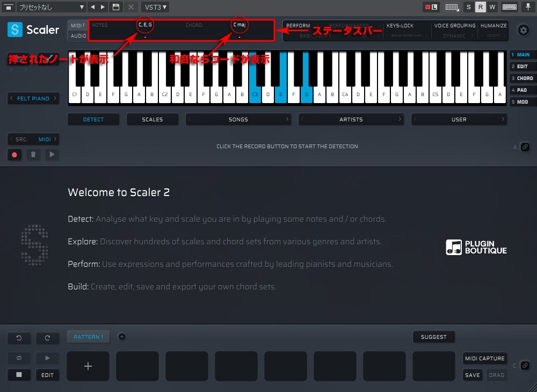Click the SUGGEST button

[x=433, y=337]
